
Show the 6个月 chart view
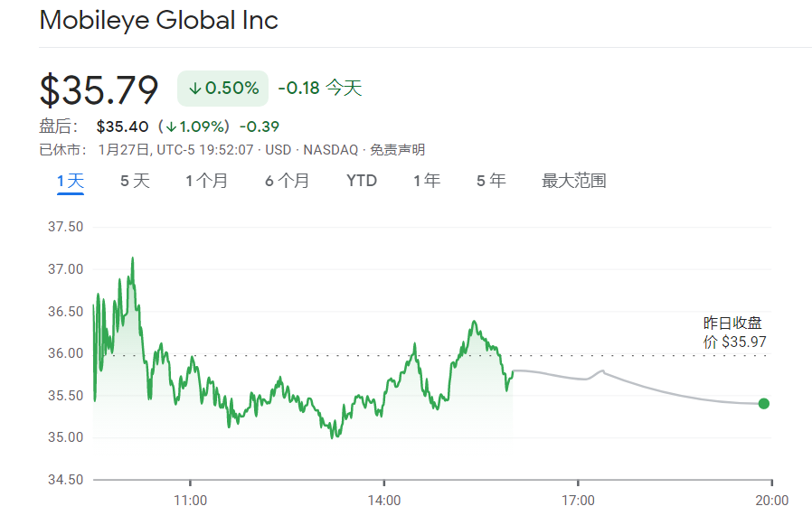[287, 181]
